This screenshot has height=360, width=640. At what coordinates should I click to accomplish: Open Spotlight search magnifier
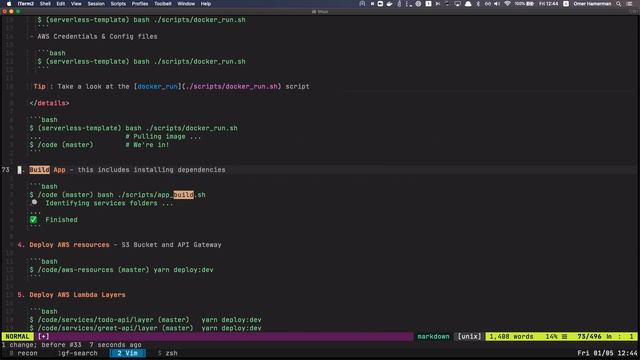click(x=619, y=4)
